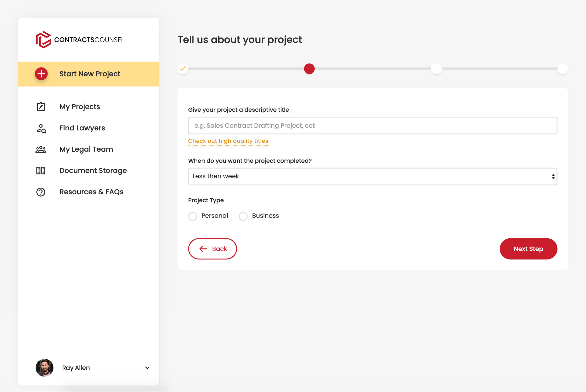Screen dimensions: 586x392
Task: Open the project completion time dropdown
Action: [372, 177]
